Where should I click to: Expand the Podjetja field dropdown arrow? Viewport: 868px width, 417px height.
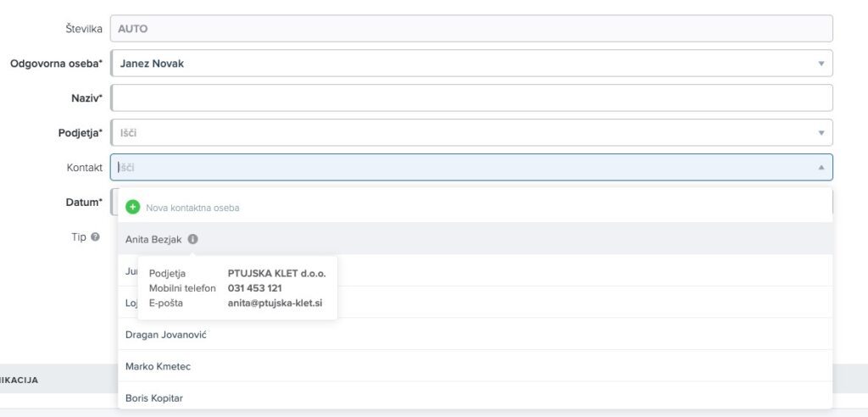pyautogui.click(x=820, y=133)
